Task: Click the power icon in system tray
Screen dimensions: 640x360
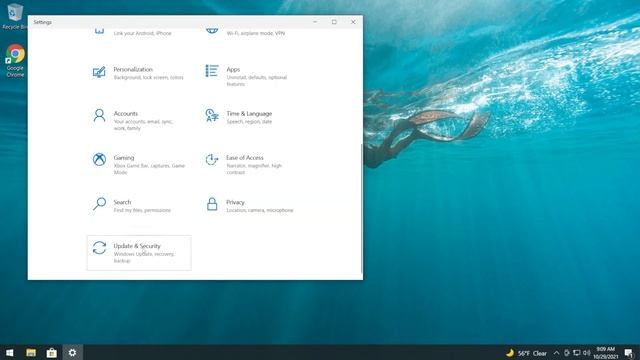Action: coord(567,353)
